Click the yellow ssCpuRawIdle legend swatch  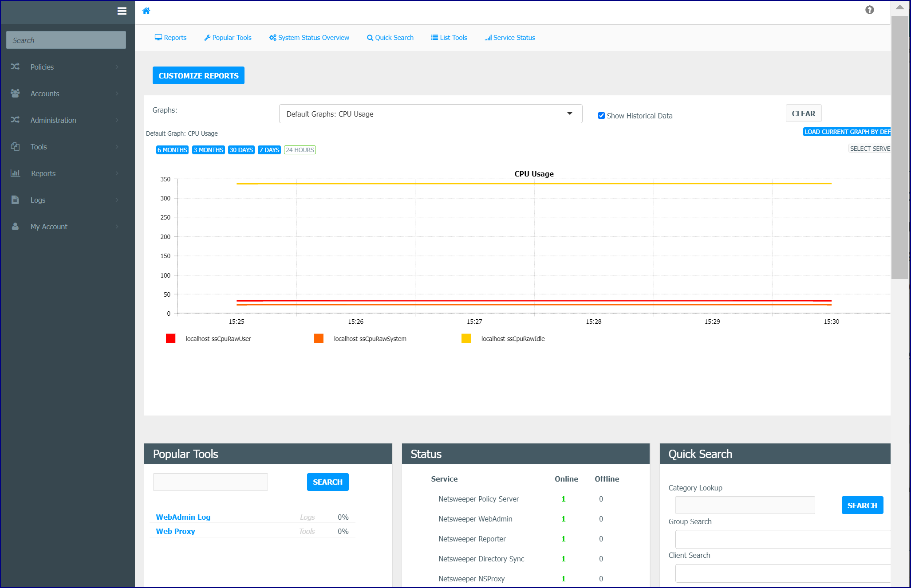(466, 338)
